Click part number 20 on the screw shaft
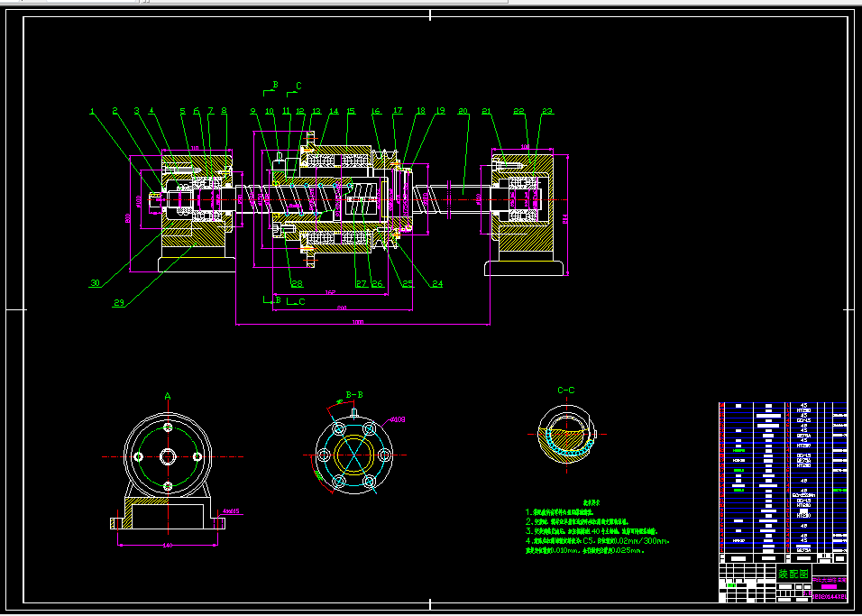This screenshot has height=616, width=862. point(463,111)
